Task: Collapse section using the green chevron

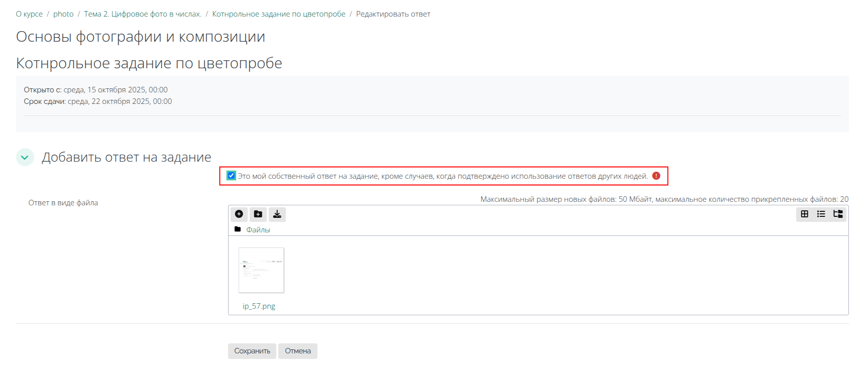Action: (25, 157)
